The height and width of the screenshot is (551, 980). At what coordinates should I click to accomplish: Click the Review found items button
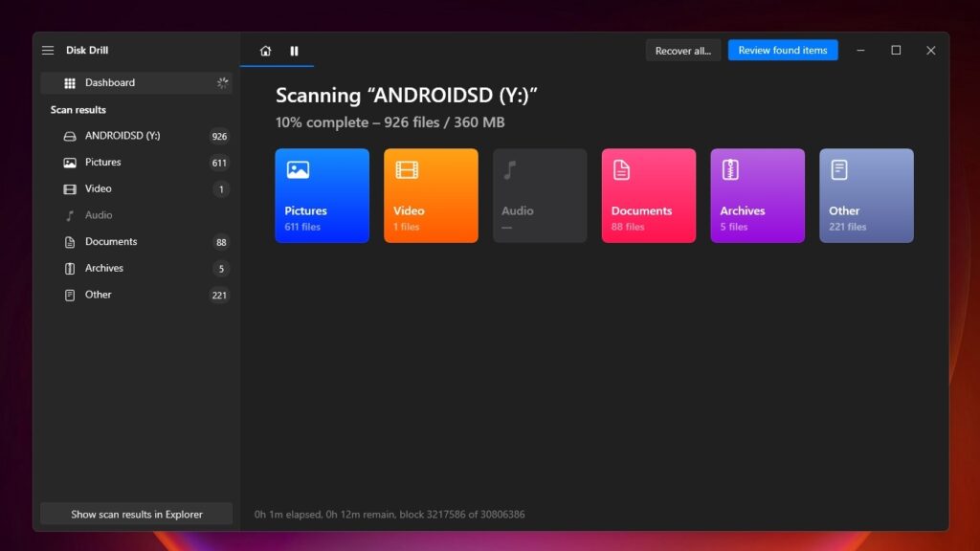[x=782, y=51]
